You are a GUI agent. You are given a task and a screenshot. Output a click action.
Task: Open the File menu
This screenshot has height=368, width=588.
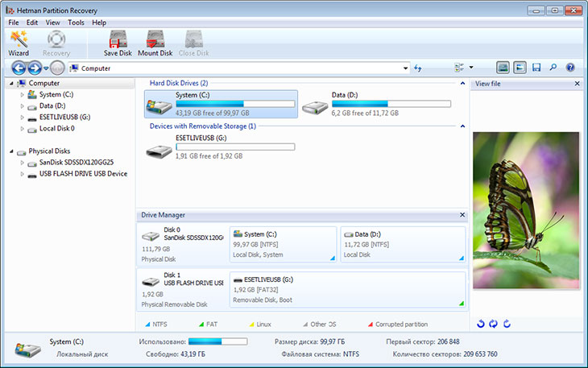point(14,23)
